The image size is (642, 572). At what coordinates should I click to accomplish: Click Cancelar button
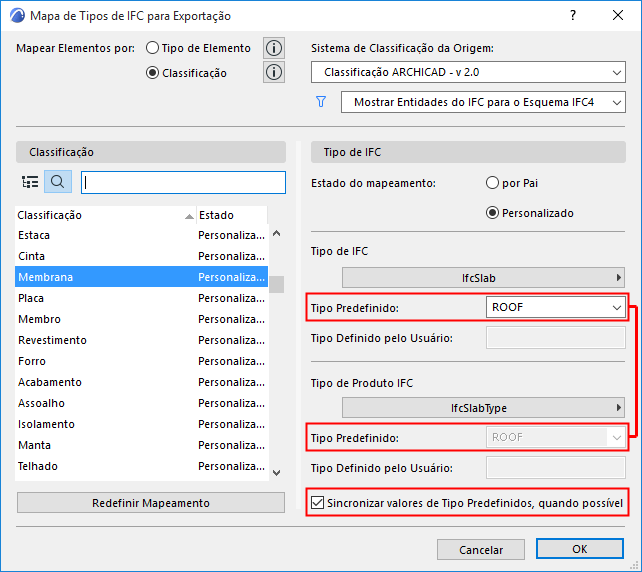click(x=481, y=549)
